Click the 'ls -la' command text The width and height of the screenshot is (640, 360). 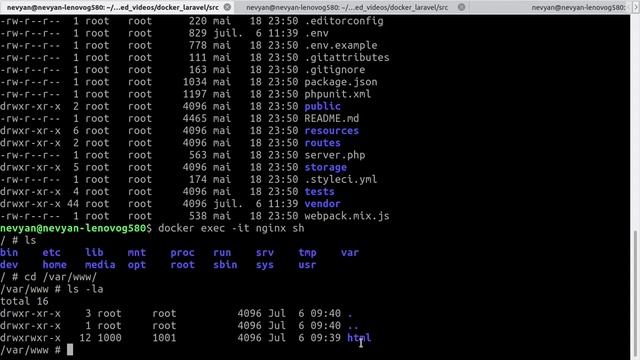pyautogui.click(x=84, y=289)
